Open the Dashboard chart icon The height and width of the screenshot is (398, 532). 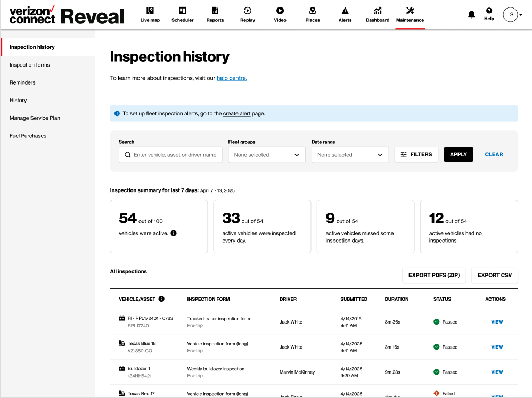click(x=378, y=11)
